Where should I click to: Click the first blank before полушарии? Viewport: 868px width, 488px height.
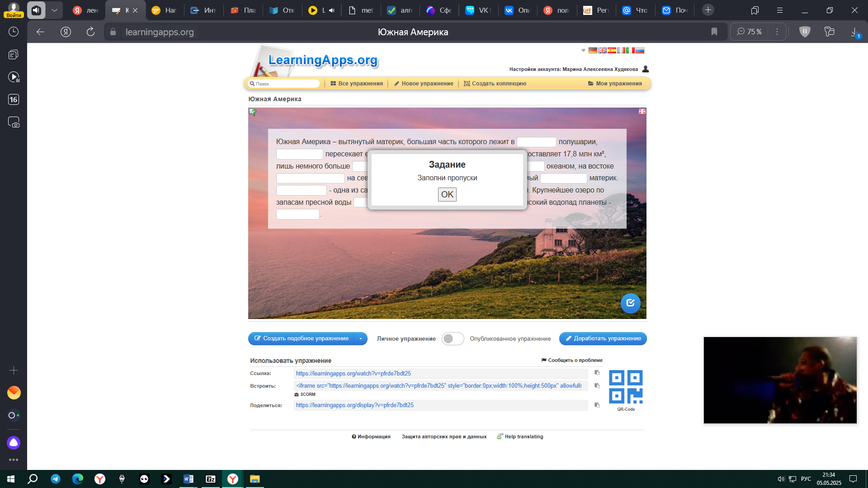pos(536,142)
